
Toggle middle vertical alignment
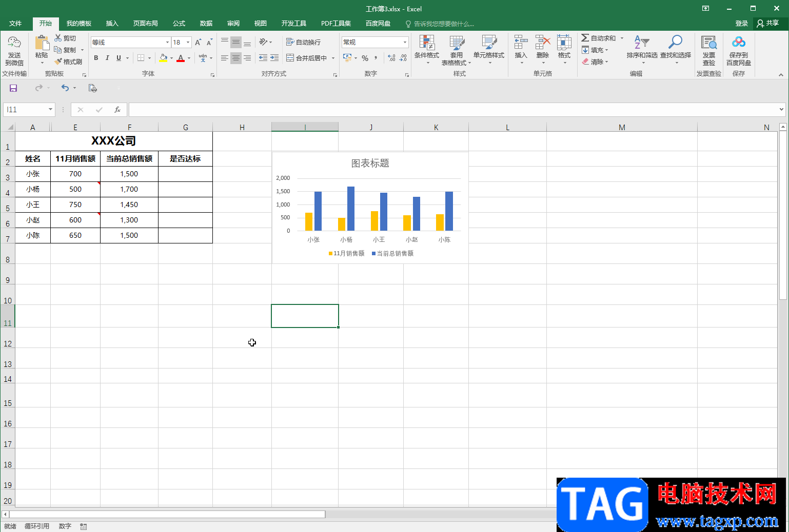pos(236,42)
